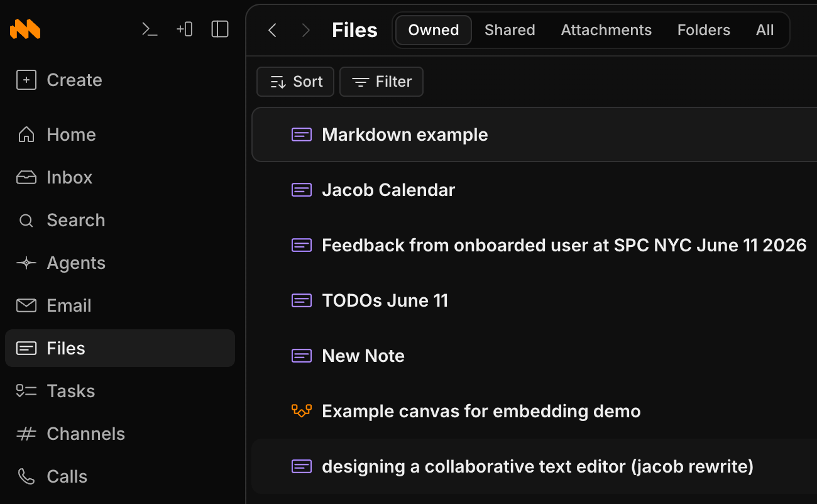
Task: Click the Home house icon
Action: [26, 134]
